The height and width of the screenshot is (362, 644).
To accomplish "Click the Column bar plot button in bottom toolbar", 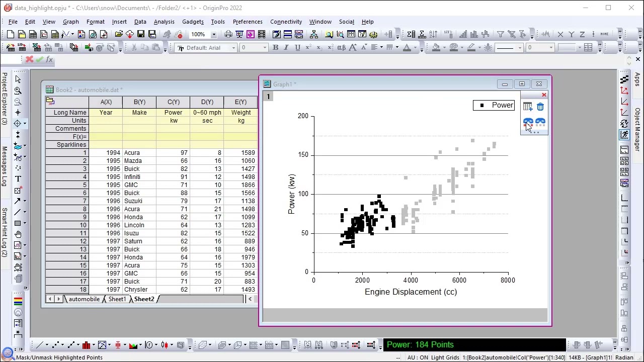I will coord(86,345).
